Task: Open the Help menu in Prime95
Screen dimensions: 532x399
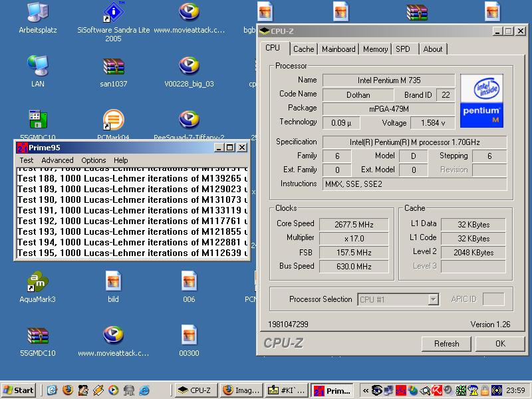Action: 121,160
